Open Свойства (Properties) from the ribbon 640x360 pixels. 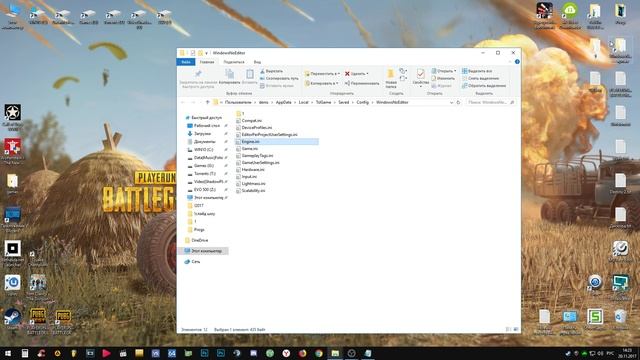420,78
